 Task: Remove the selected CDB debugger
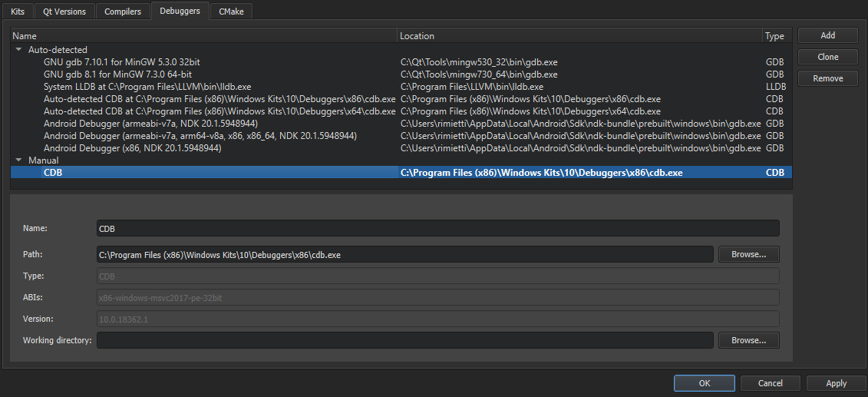click(x=827, y=78)
